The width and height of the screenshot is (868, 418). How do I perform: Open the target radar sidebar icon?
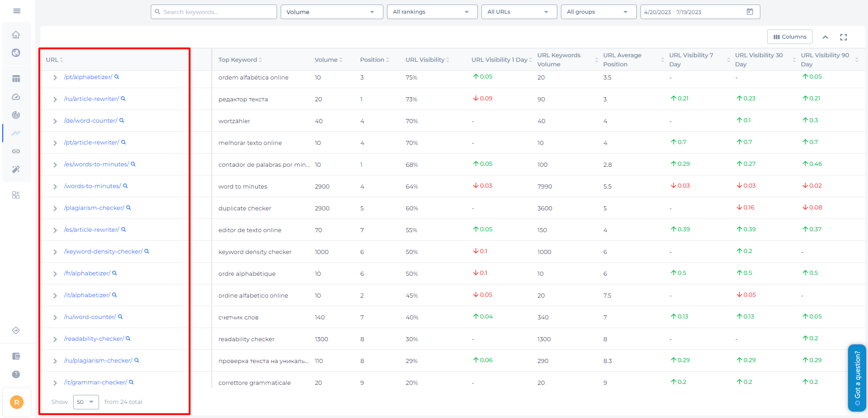(16, 115)
